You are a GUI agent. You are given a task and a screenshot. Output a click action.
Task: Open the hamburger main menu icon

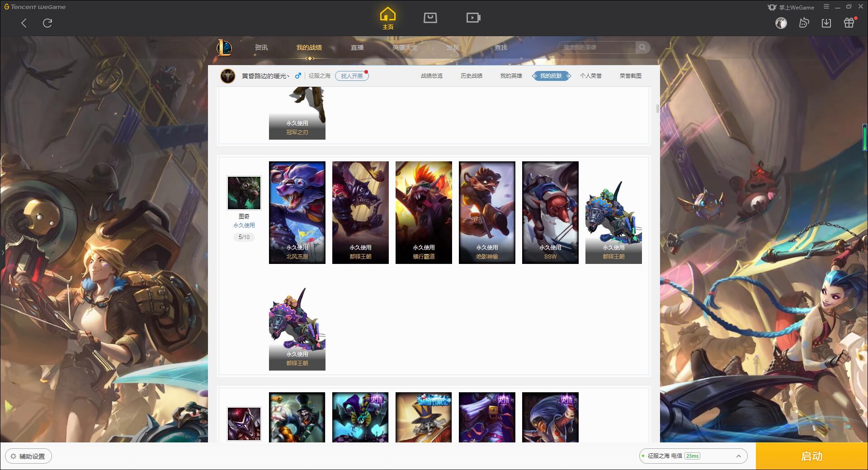click(x=826, y=7)
